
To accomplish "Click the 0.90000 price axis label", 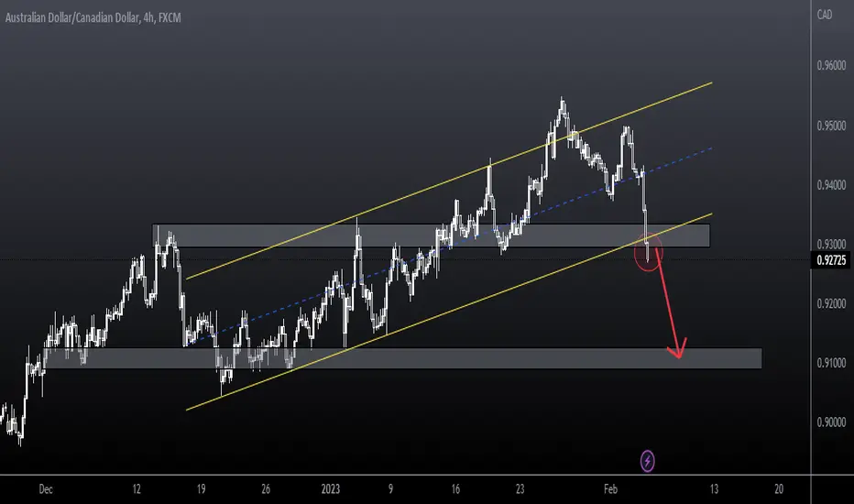I will point(832,422).
